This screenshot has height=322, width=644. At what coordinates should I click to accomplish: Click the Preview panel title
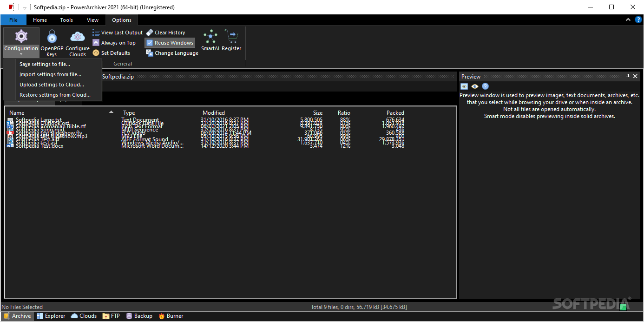point(471,77)
